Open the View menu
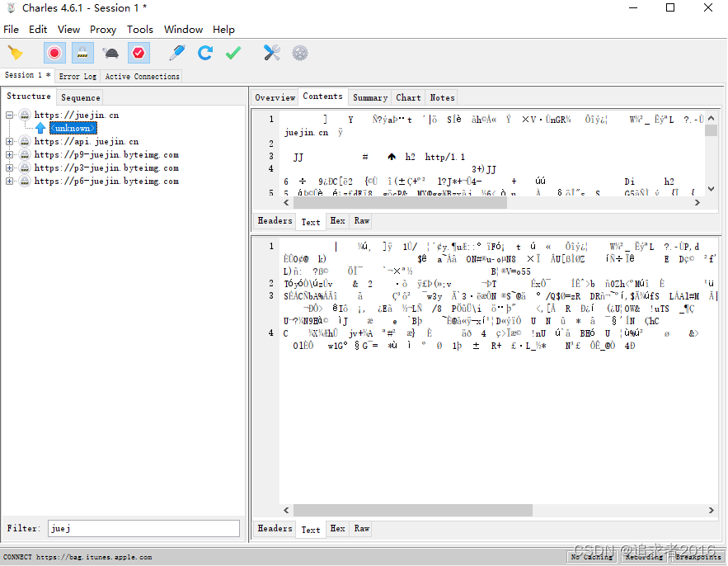Screen dimensions: 728x566 (68, 29)
